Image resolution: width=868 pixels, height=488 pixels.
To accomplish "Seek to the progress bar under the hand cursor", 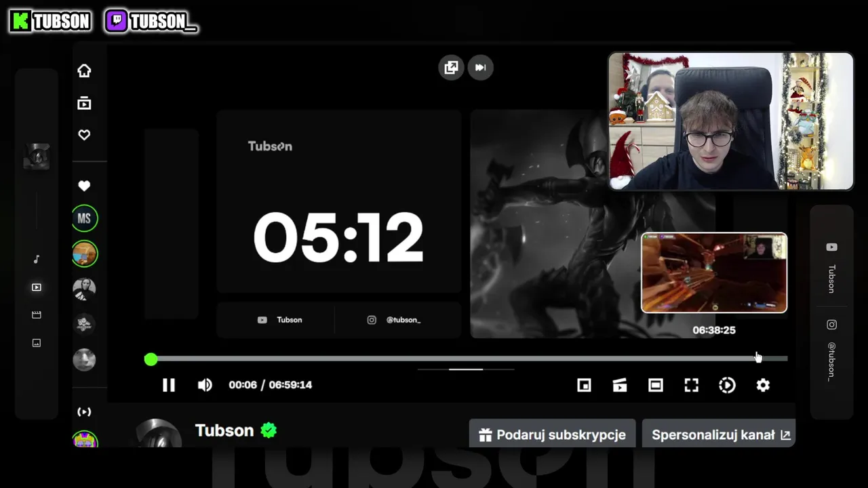I will click(x=757, y=359).
